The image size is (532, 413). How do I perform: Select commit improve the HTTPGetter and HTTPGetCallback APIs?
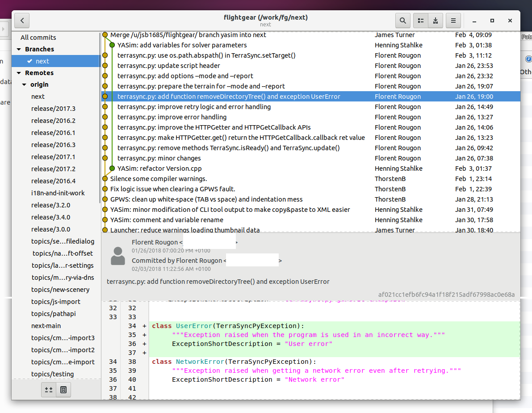311,127
